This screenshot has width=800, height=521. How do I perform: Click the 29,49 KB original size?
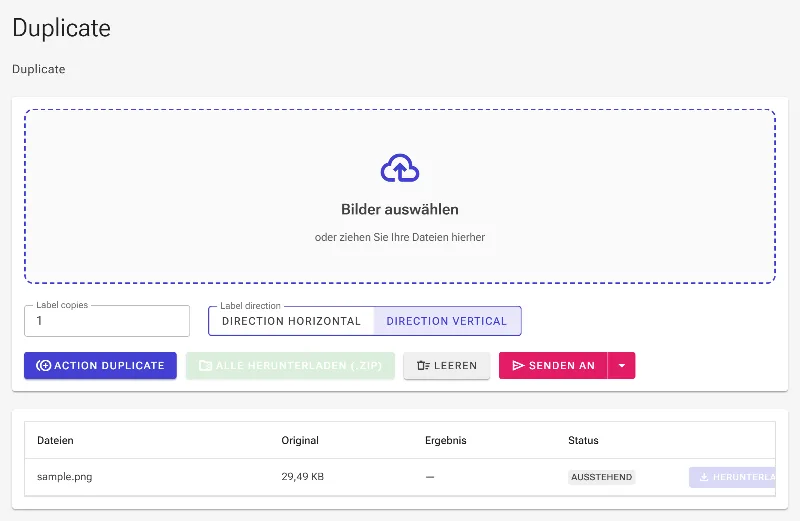[303, 477]
